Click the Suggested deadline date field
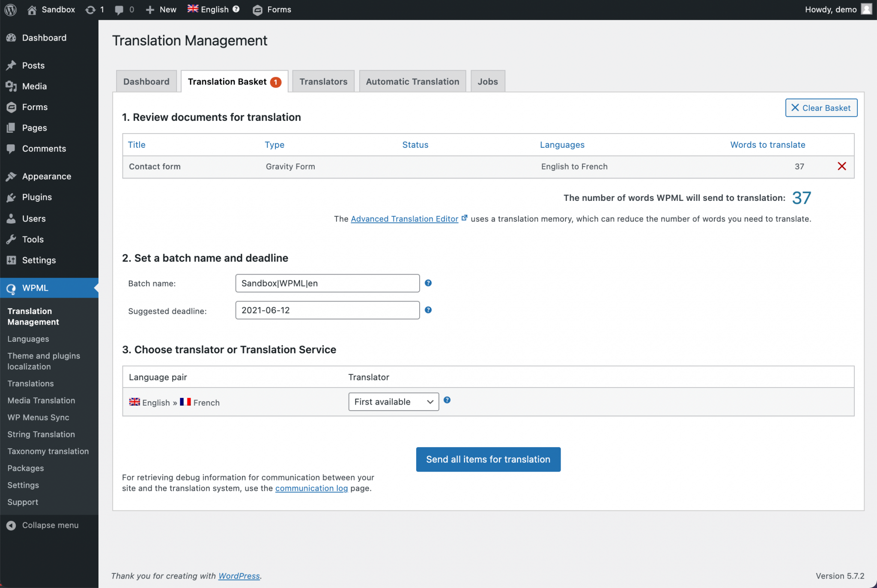 click(x=327, y=310)
